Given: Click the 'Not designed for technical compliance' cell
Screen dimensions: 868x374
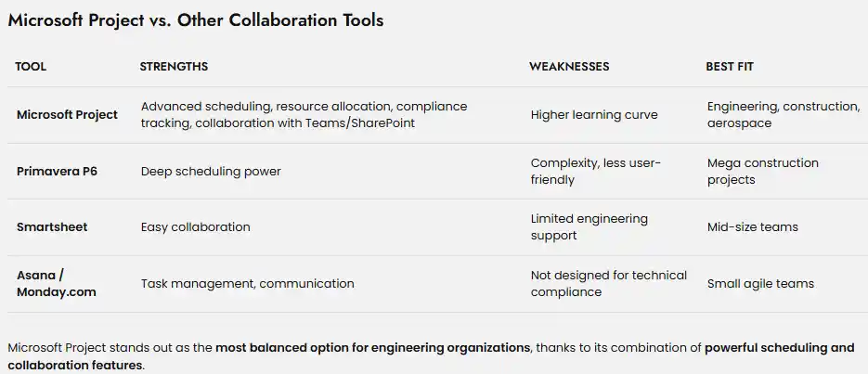Looking at the screenshot, I should click(x=608, y=283).
